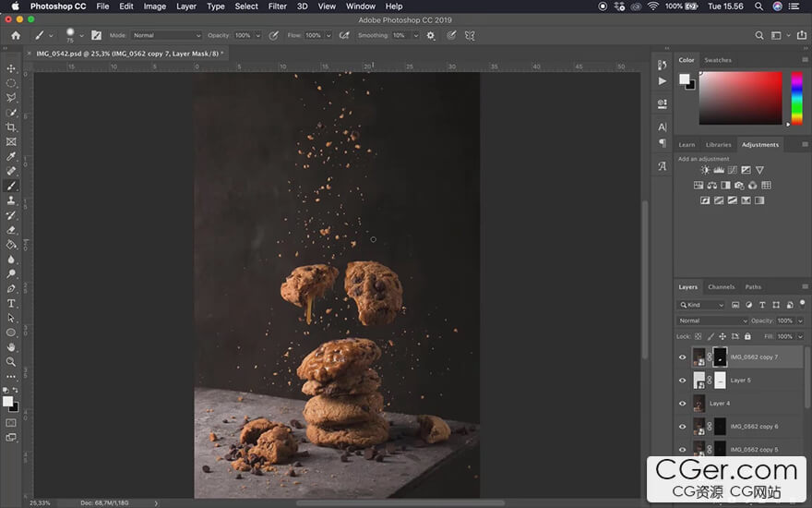Select the Quick Selection tool
The image size is (812, 508).
(11, 113)
